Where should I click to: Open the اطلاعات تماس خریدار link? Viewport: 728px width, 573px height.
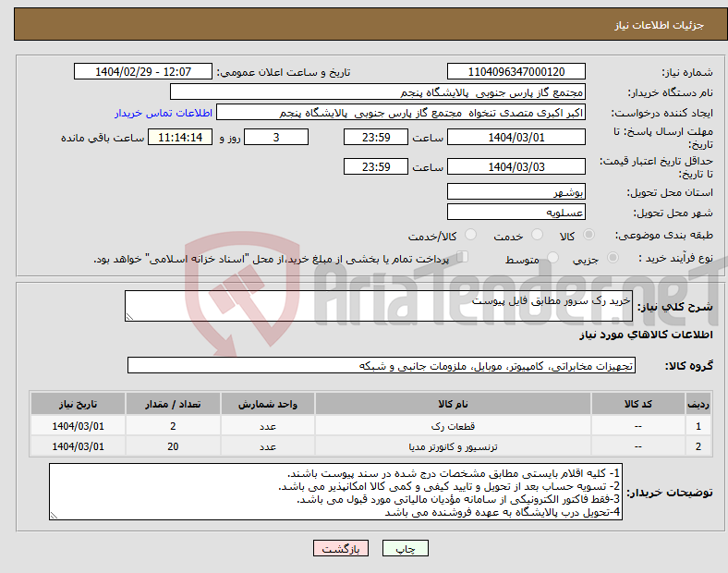[164, 113]
